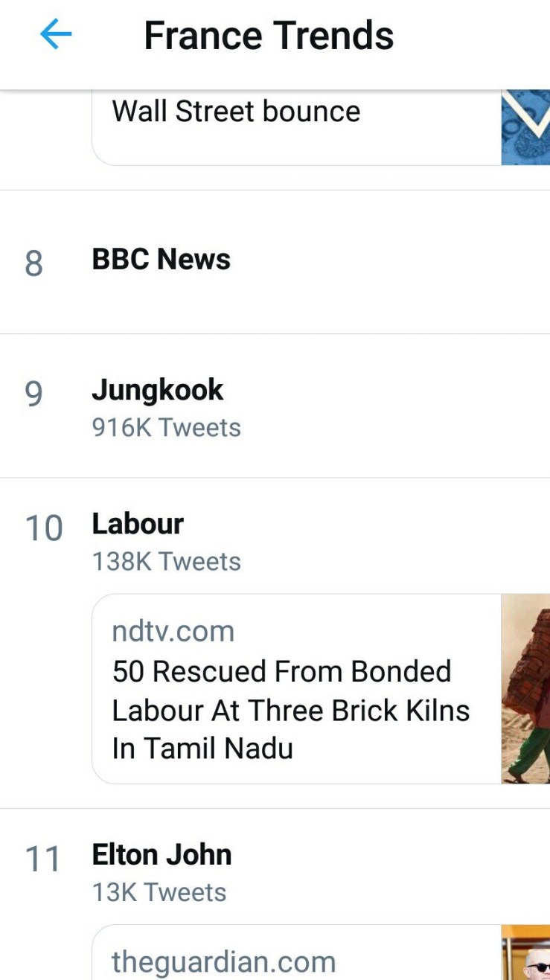The height and width of the screenshot is (980, 550).
Task: Tap the Wall Street article thumbnail image
Action: 525,126
